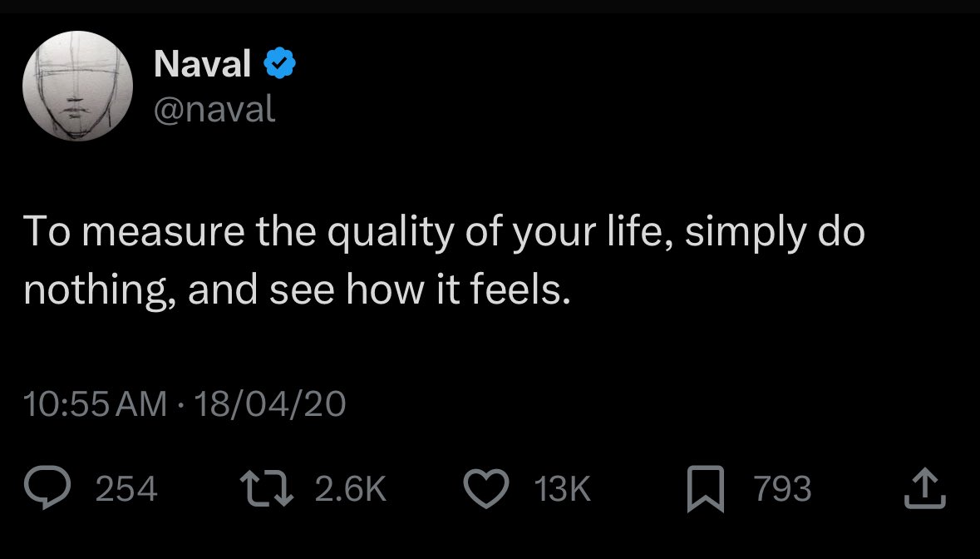Open the @naval handle link
980x559 pixels.
pos(214,110)
